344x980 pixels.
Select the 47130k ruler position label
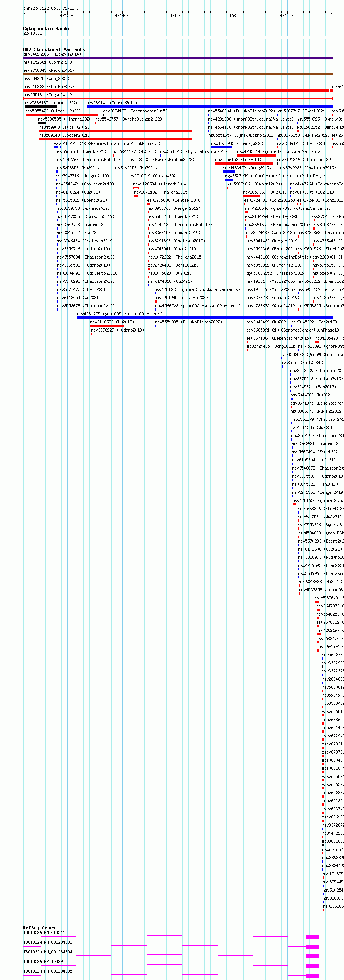point(67,15)
